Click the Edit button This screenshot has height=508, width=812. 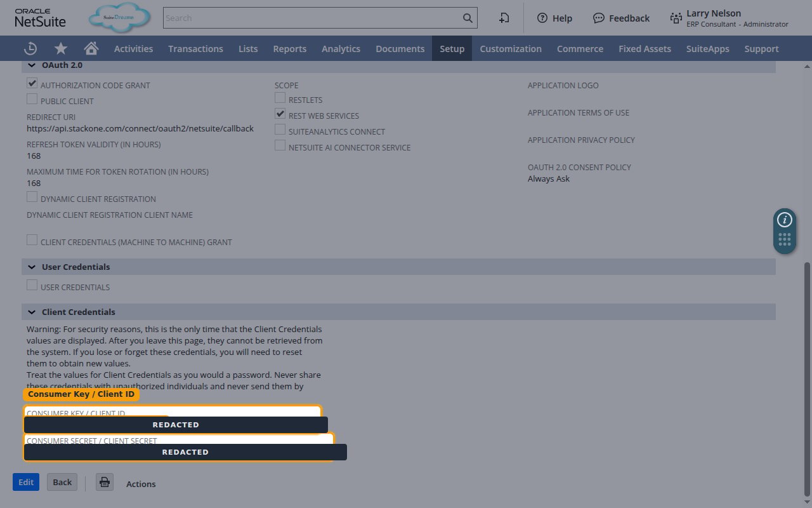(26, 482)
